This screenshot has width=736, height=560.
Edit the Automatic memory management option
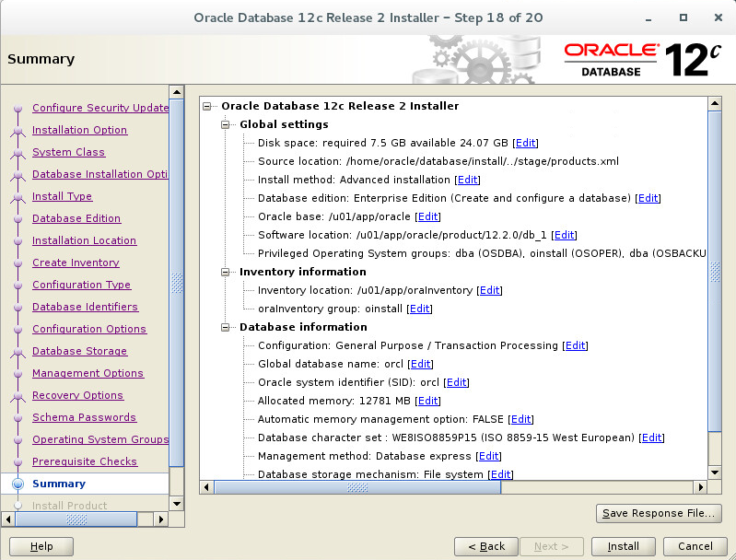(521, 419)
